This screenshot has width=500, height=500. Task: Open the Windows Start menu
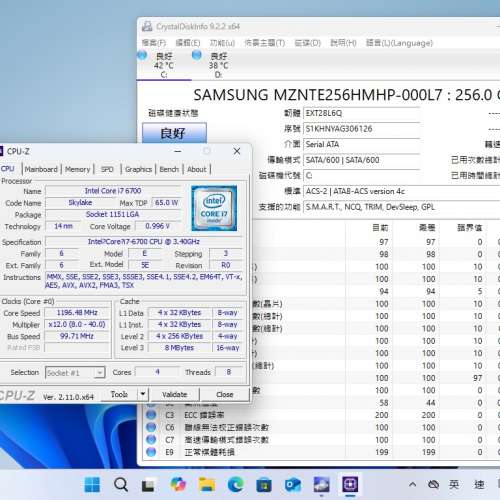92,484
